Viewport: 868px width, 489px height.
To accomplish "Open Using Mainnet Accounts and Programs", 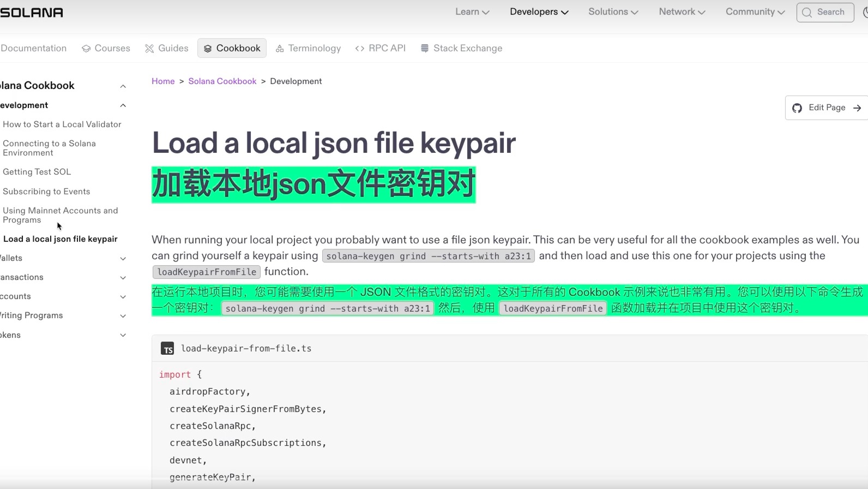I will (x=60, y=215).
